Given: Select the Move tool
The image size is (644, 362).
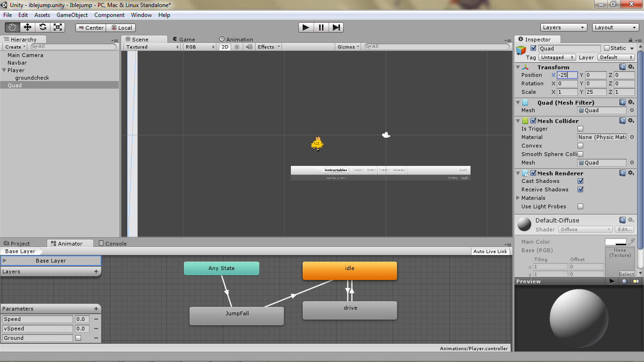Looking at the screenshot, I should pos(27,27).
